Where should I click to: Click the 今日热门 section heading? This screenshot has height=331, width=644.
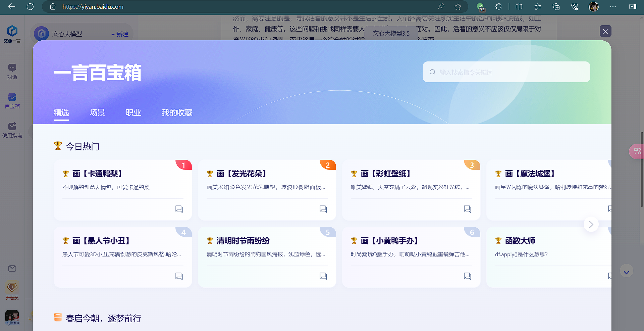point(83,146)
